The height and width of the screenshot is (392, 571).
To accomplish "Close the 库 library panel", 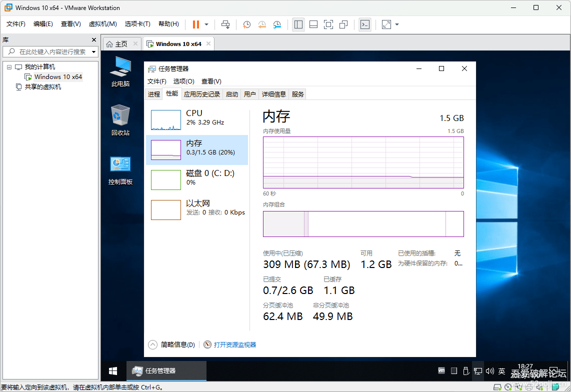I will [x=94, y=39].
